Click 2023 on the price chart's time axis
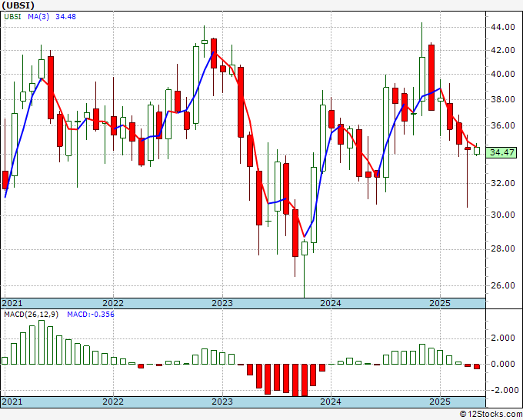This screenshot has height=420, width=523. pos(222,303)
